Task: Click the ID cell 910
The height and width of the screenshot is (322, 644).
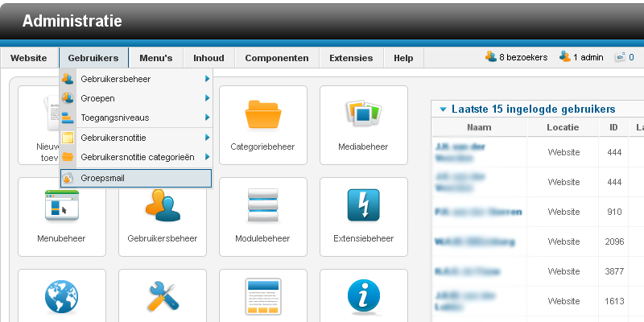Action: (x=614, y=212)
